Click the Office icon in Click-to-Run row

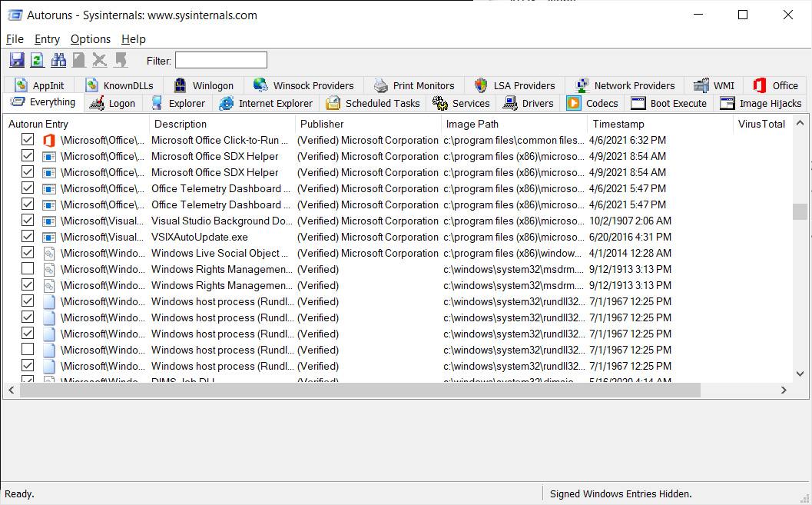[48, 141]
